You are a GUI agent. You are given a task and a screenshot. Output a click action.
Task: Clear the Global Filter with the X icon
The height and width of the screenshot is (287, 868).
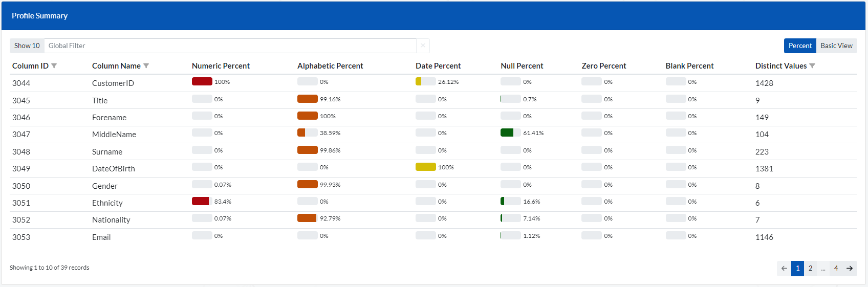423,46
